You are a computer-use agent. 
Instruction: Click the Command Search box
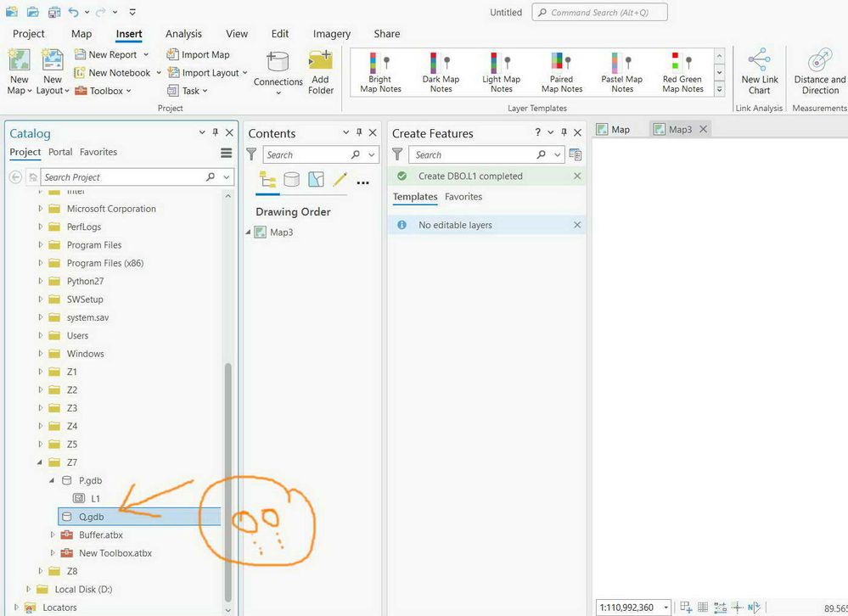(600, 13)
